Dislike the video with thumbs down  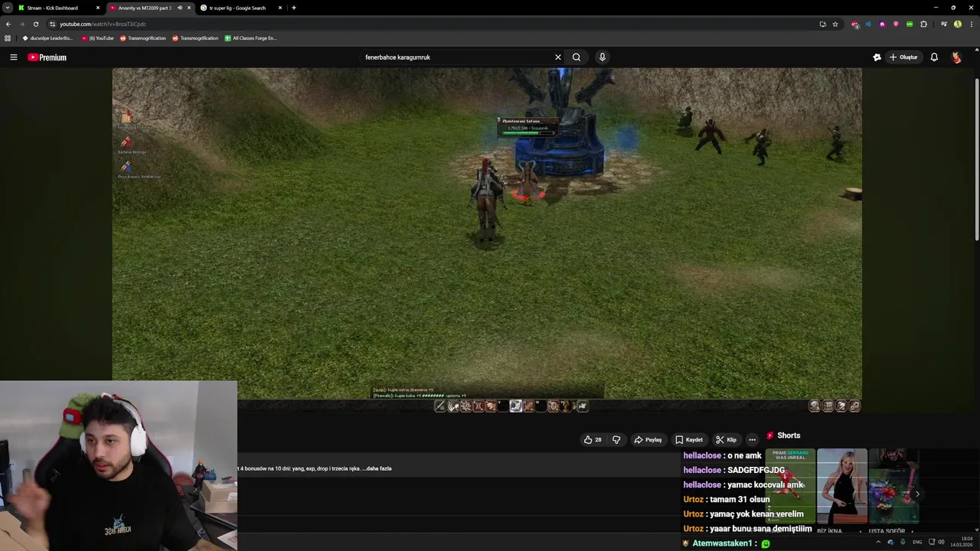[616, 440]
